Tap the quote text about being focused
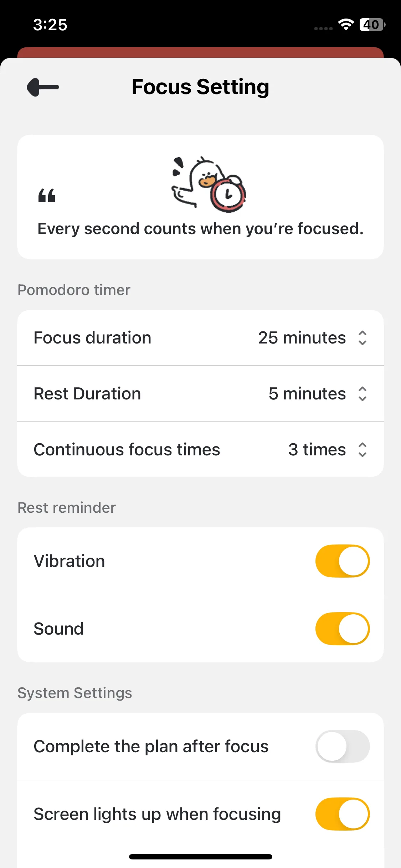Viewport: 401px width, 868px height. pyautogui.click(x=200, y=229)
